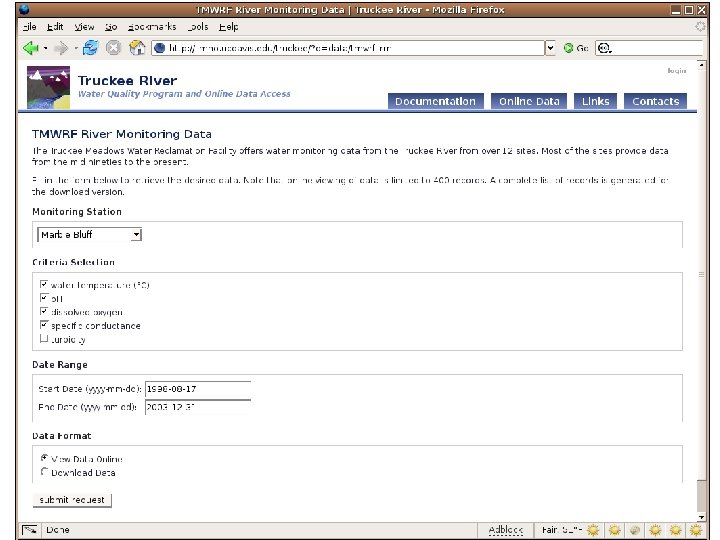This screenshot has height=540, width=720.
Task: Expand the address bar history dropdown
Action: pos(550,48)
